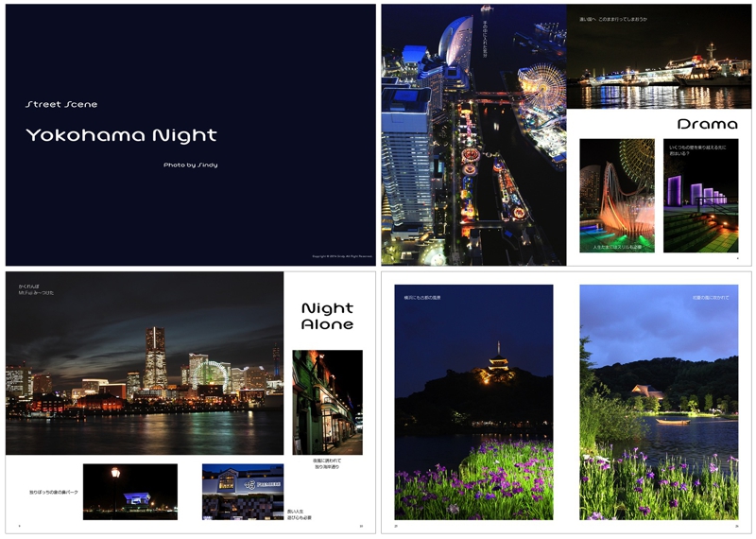Open the lit pagoda with irises photo
This screenshot has height=539, width=756.
[x=474, y=402]
